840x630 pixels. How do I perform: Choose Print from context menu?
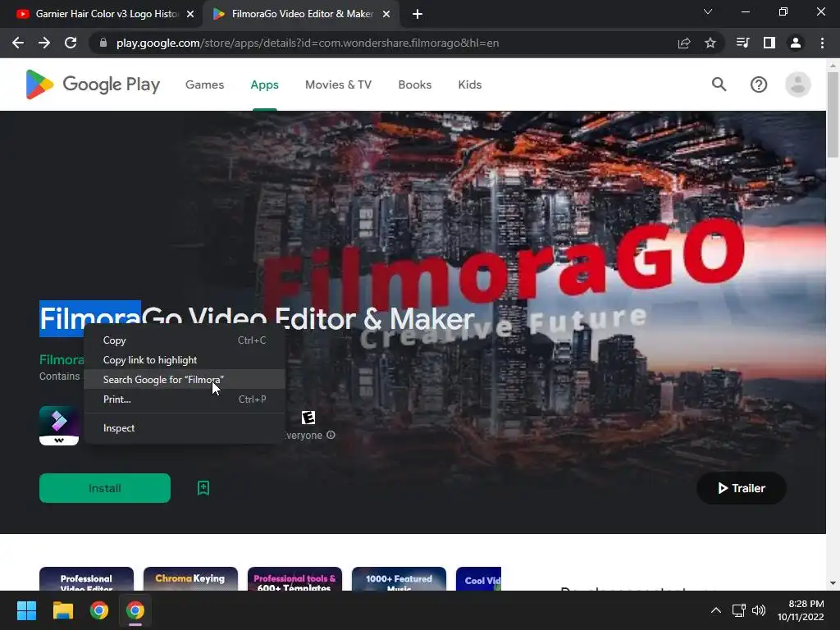[185, 399]
